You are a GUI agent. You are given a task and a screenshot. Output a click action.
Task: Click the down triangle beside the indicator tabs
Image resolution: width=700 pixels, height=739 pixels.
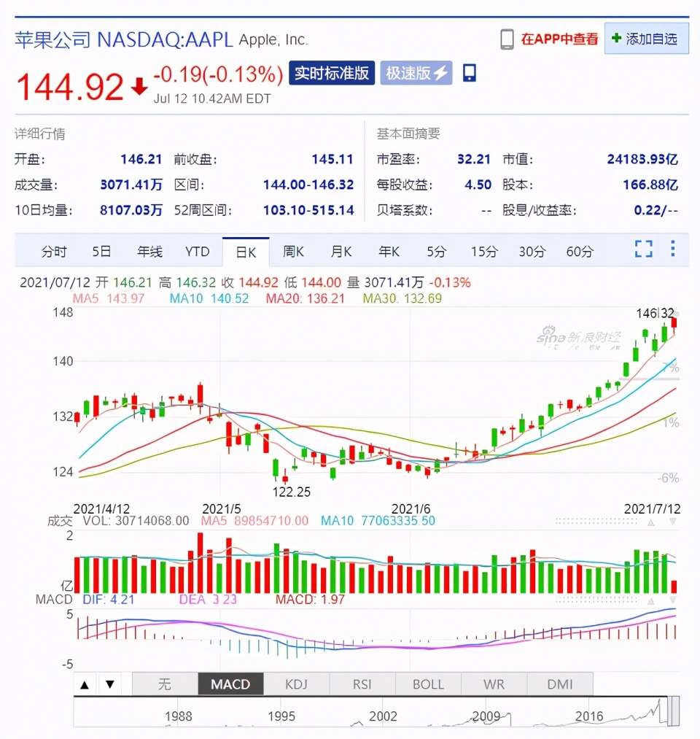coord(110,685)
